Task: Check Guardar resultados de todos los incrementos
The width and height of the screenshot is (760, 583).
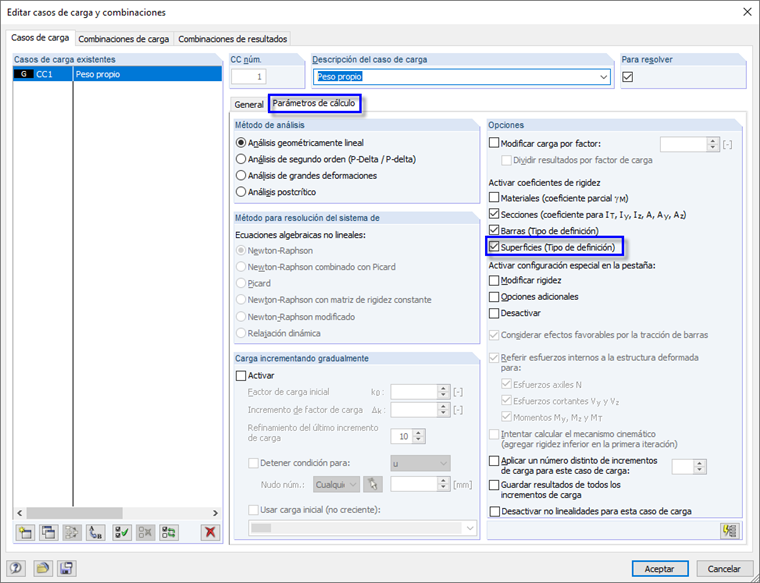Action: [494, 485]
